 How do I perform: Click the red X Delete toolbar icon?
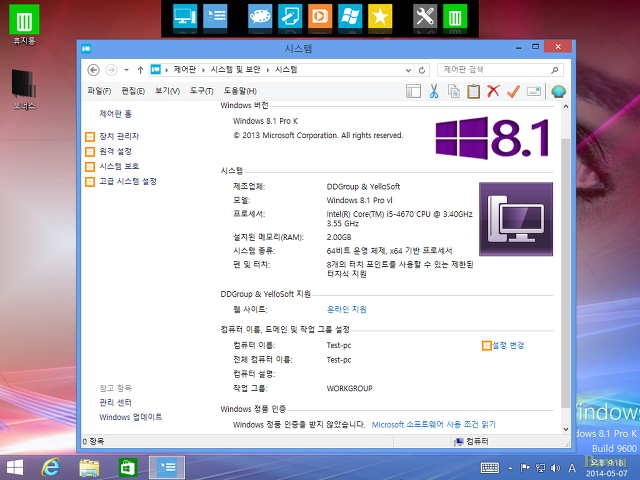pyautogui.click(x=493, y=91)
